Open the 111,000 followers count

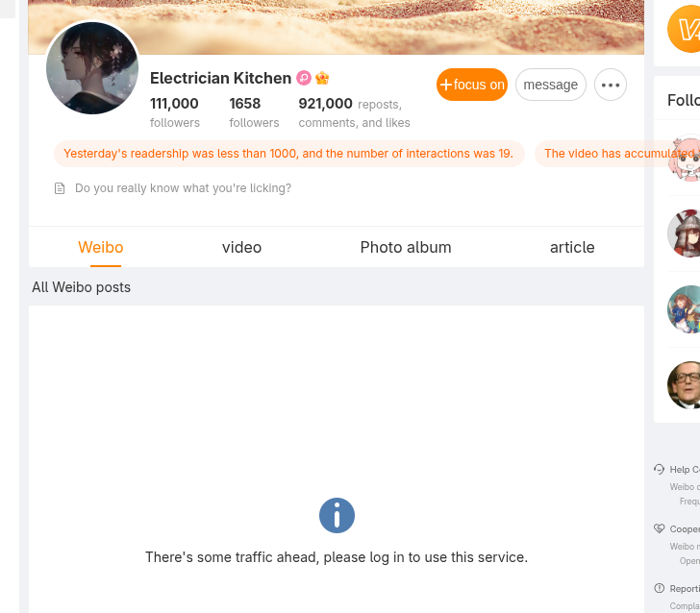(174, 111)
